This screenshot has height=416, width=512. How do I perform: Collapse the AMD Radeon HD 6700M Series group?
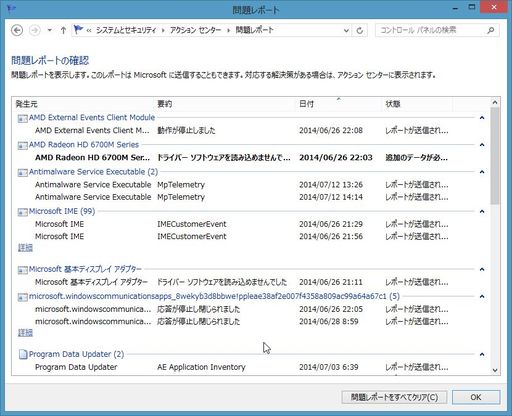click(482, 145)
